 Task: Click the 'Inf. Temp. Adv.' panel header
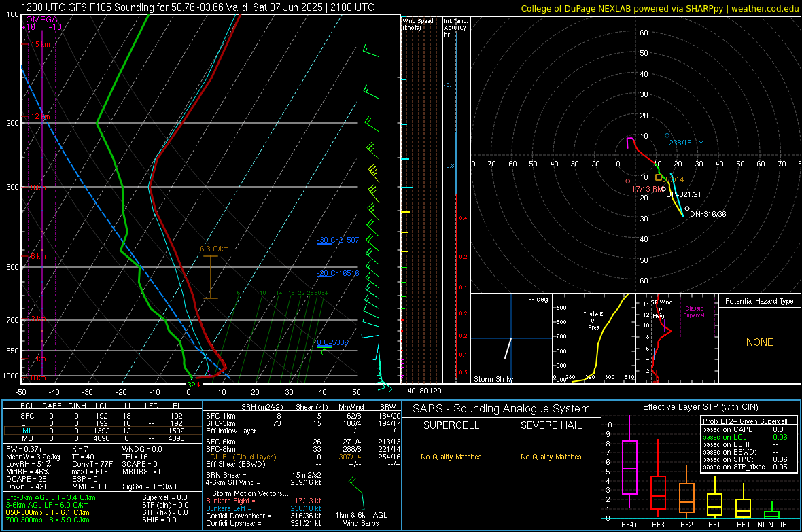[455, 28]
